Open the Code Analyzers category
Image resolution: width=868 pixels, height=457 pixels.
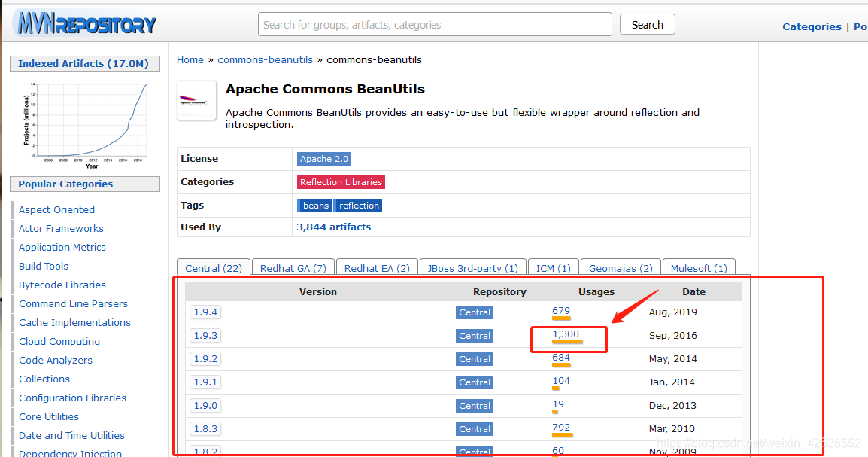click(56, 360)
